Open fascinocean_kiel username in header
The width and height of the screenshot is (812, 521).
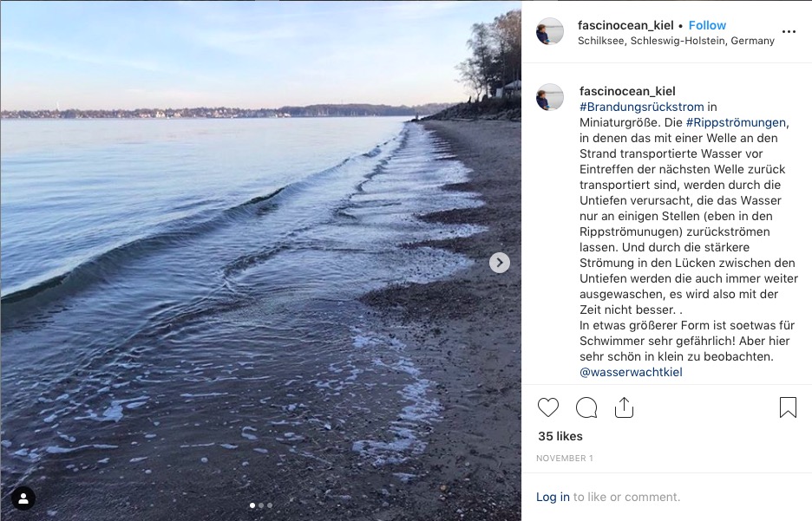pos(625,25)
